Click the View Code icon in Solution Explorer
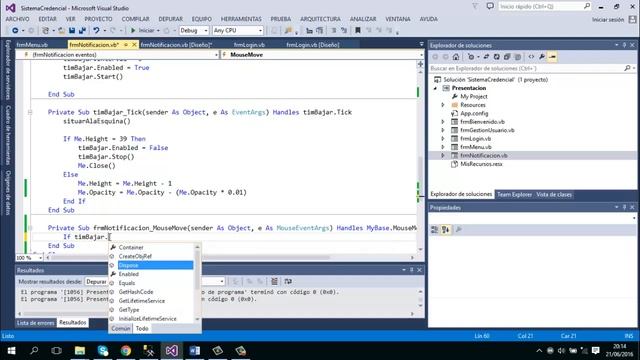This screenshot has height=360, width=640. 531,57
